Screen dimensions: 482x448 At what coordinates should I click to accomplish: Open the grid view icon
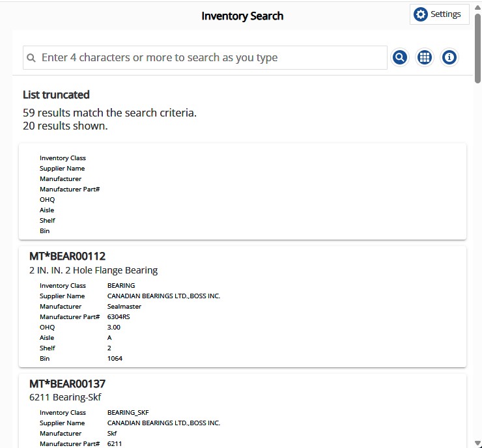(x=425, y=57)
